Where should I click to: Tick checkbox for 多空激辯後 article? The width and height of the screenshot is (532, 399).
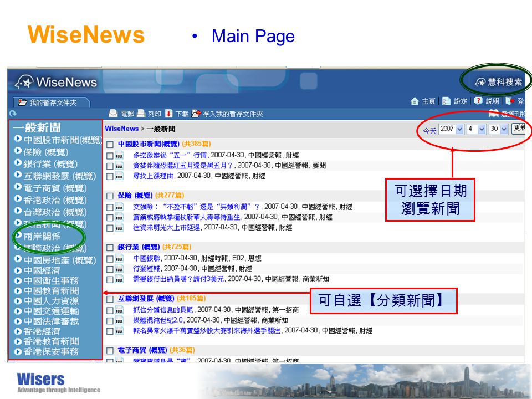[110, 156]
